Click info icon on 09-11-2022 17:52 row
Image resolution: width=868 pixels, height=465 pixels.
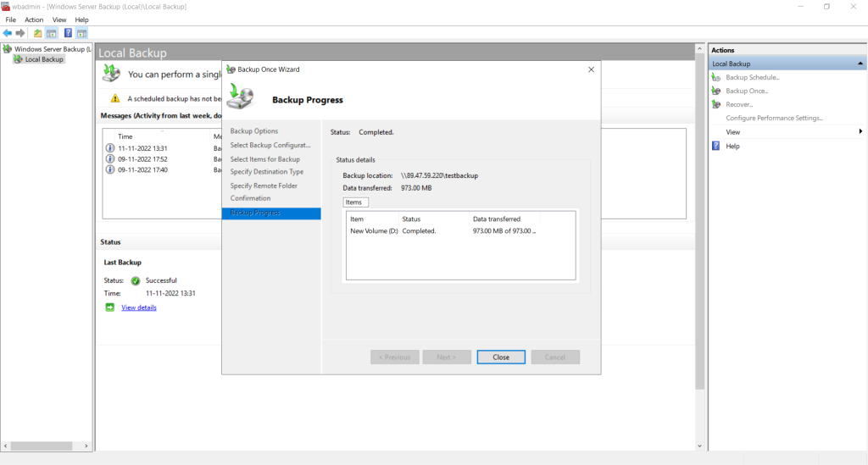[x=109, y=159]
